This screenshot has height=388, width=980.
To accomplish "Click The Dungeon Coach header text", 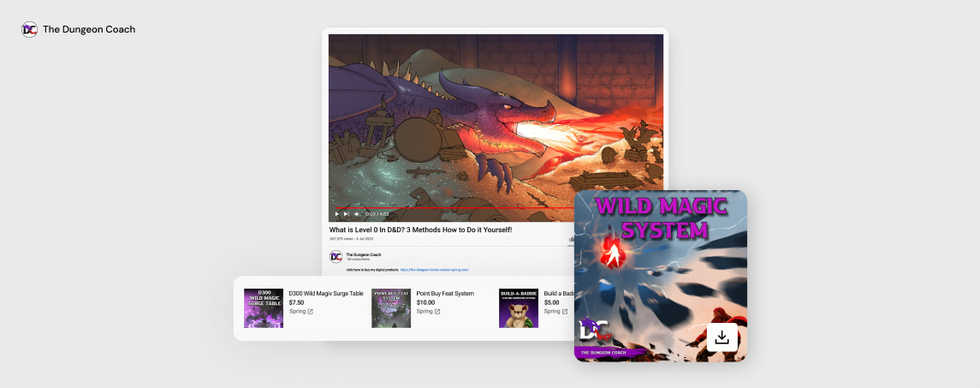I will 89,29.
